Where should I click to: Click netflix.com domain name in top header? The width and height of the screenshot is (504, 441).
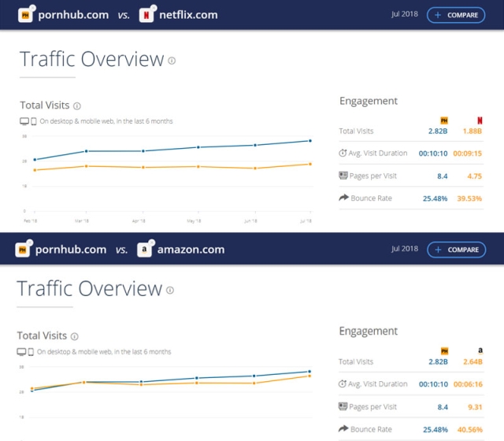coord(188,15)
